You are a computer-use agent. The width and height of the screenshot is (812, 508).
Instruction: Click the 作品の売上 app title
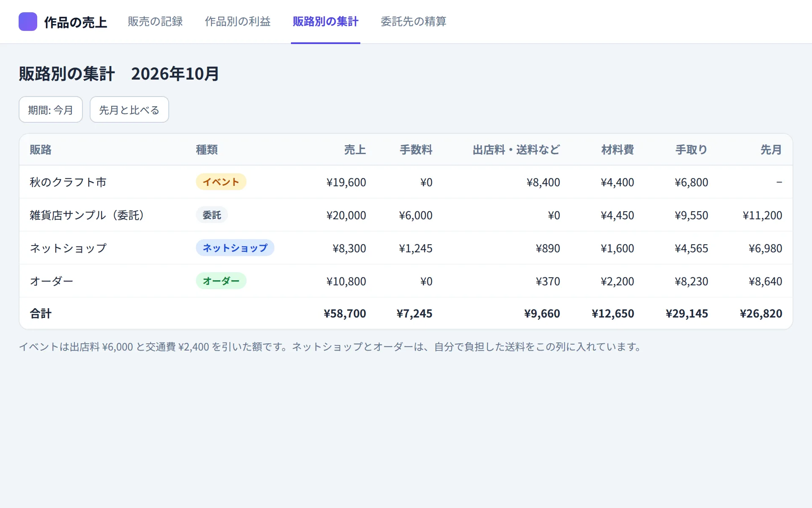75,22
